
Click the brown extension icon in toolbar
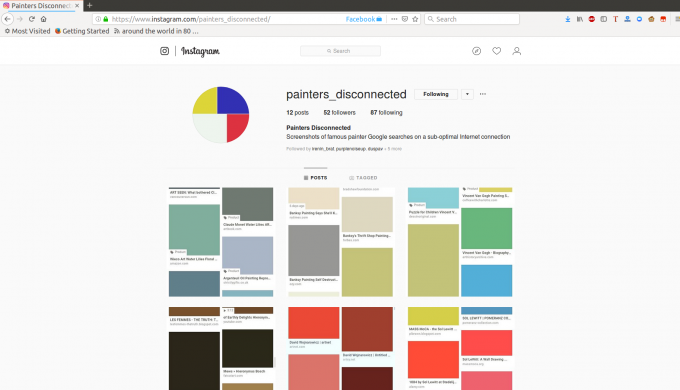coord(651,19)
